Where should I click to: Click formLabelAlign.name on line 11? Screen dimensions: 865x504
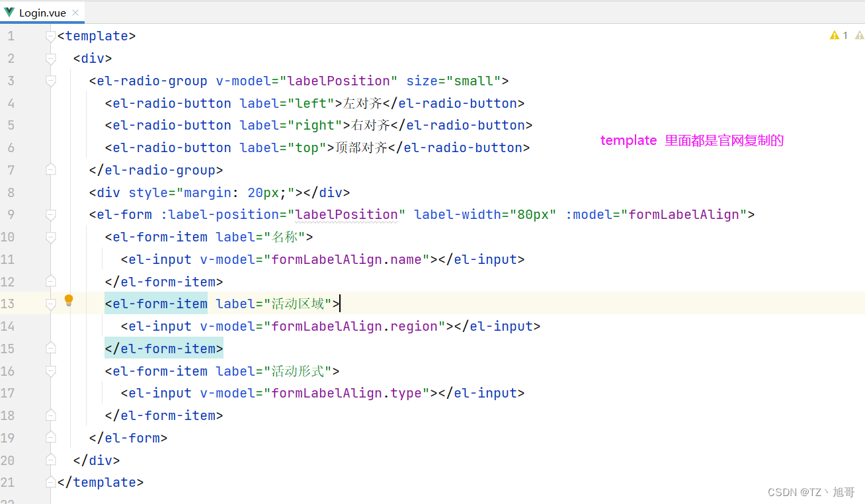[x=347, y=259]
